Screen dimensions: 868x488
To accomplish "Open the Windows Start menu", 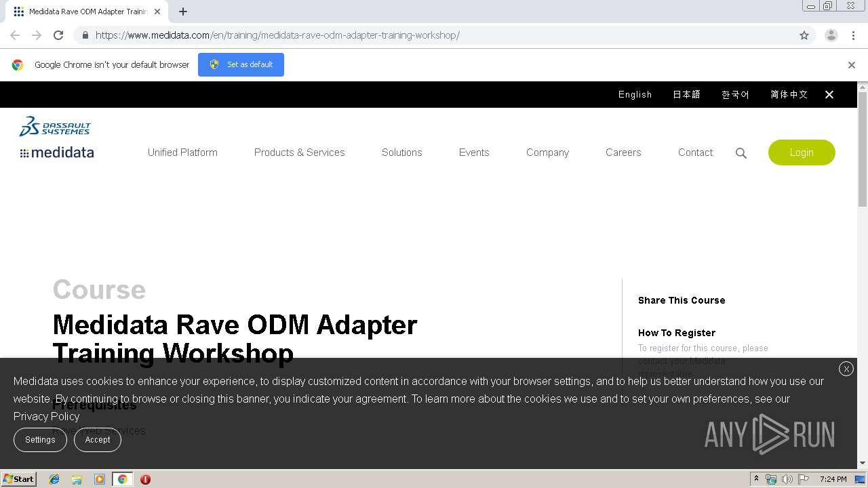I will click(x=19, y=479).
